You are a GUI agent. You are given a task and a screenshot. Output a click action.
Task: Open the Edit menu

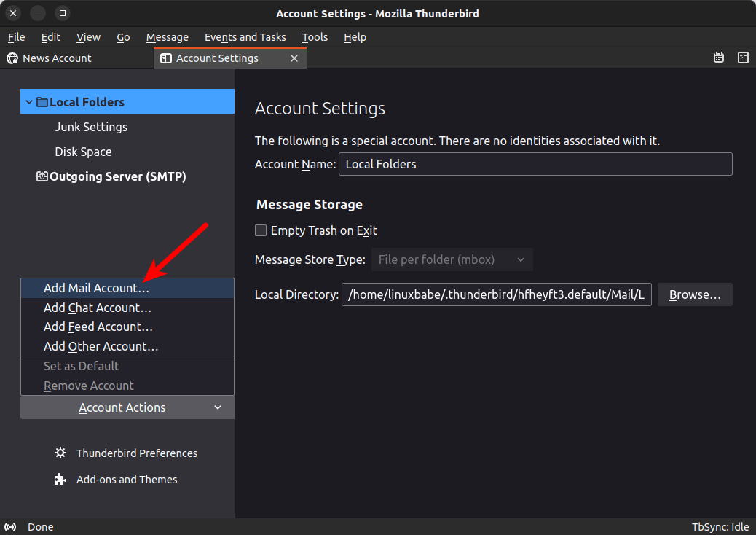[x=51, y=37]
